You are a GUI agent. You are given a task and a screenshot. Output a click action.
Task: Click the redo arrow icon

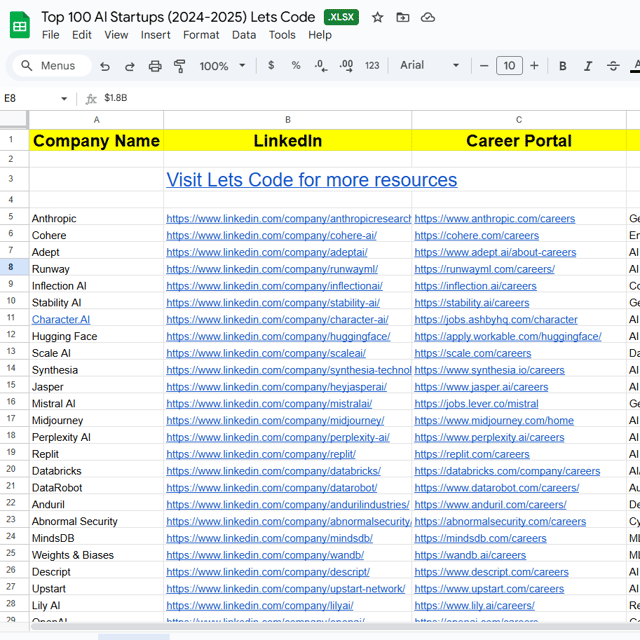(x=130, y=66)
